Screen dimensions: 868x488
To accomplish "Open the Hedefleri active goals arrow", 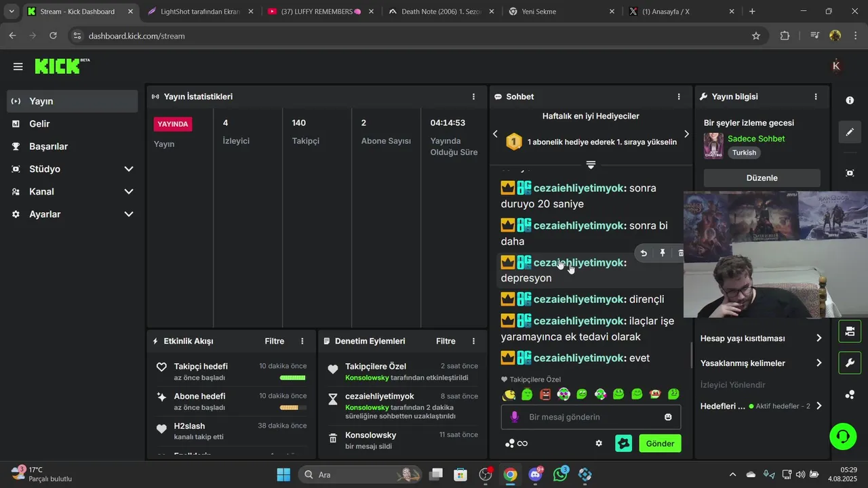I will click(x=818, y=406).
